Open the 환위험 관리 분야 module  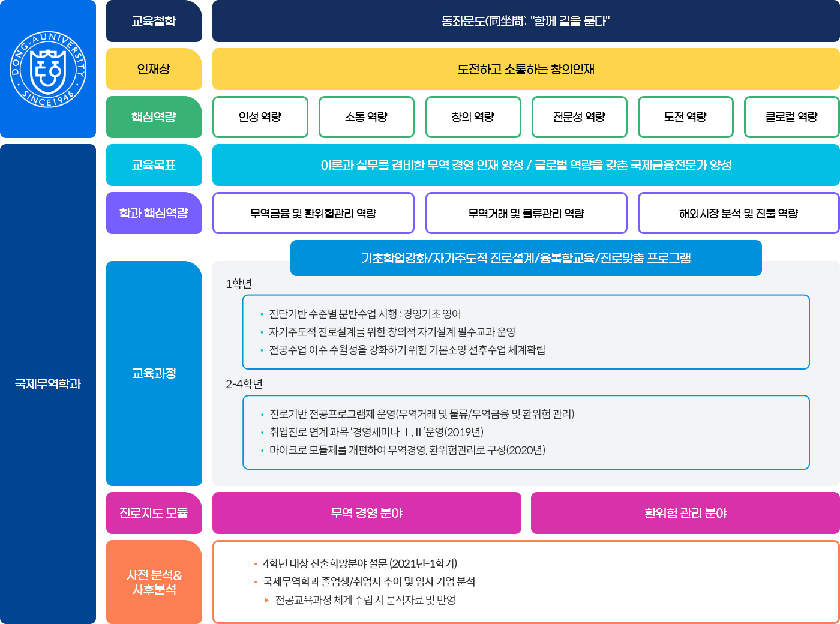pos(685,513)
